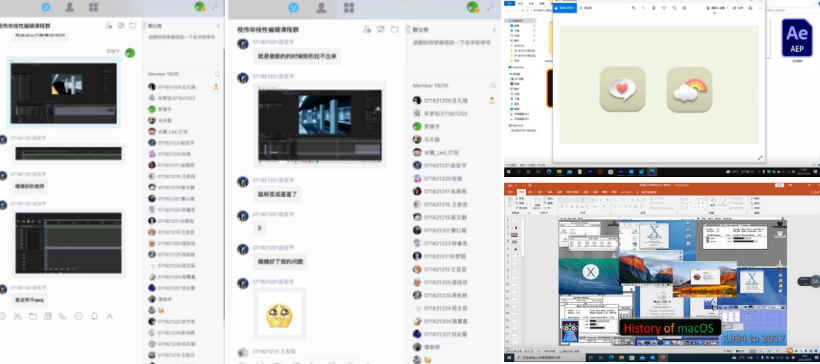Open chat history with the clock icon
Image resolution: width=820 pixels, height=364 pixels.
coord(78,316)
